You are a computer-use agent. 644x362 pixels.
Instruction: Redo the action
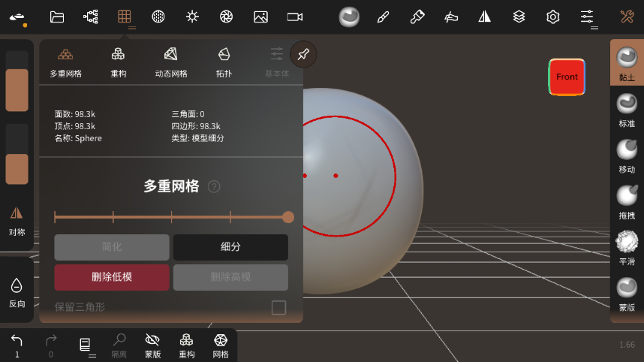(x=51, y=345)
